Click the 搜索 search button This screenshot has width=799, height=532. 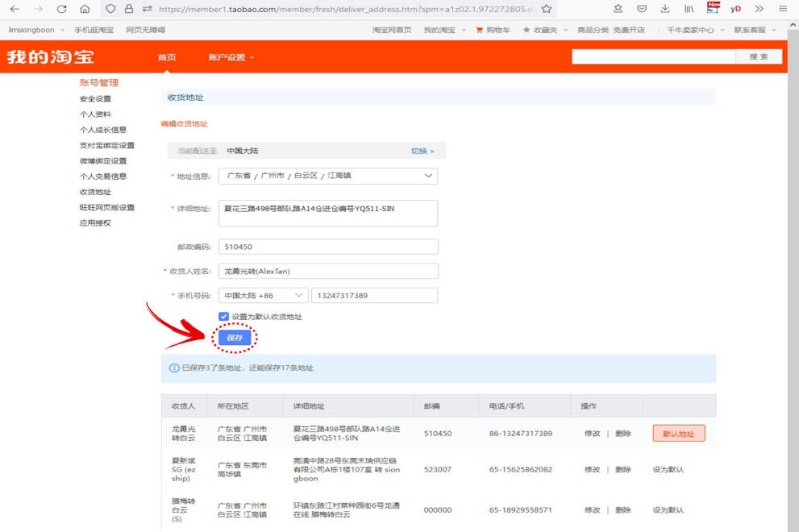tap(759, 56)
